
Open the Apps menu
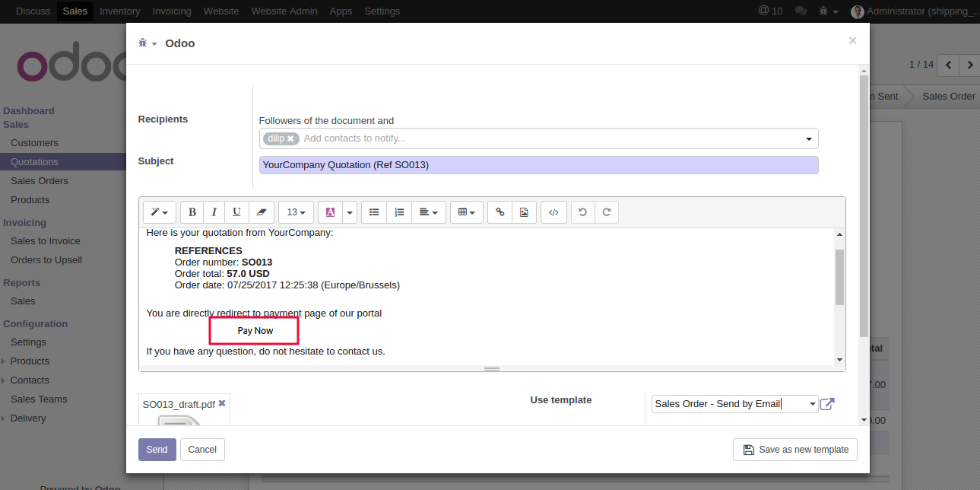[341, 11]
